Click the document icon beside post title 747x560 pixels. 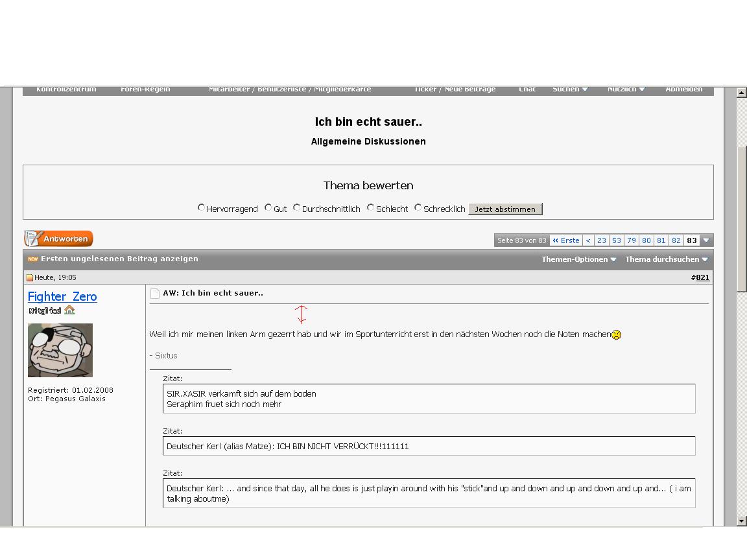click(x=155, y=294)
